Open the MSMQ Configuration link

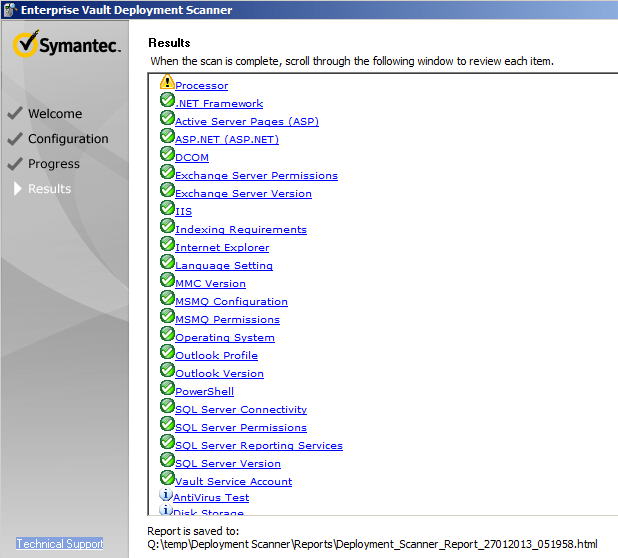point(231,302)
